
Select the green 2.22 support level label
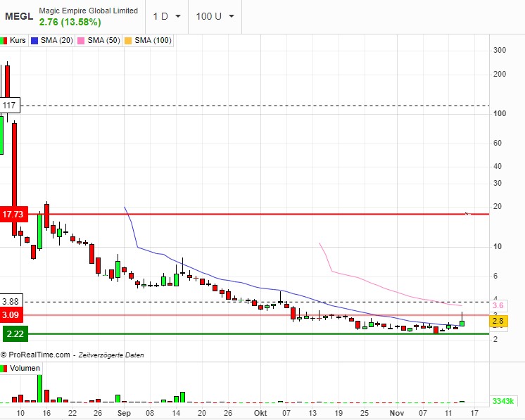15,333
